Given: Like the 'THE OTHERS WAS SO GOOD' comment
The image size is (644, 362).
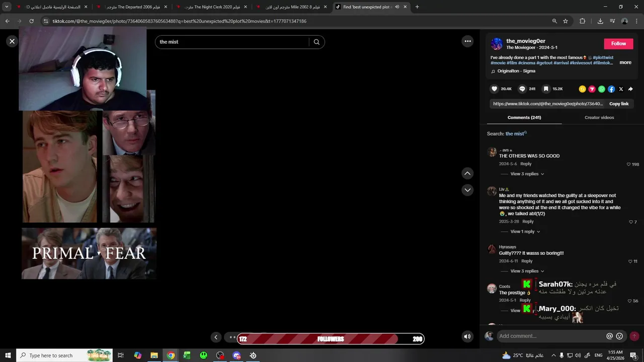Looking at the screenshot, I should 629,164.
